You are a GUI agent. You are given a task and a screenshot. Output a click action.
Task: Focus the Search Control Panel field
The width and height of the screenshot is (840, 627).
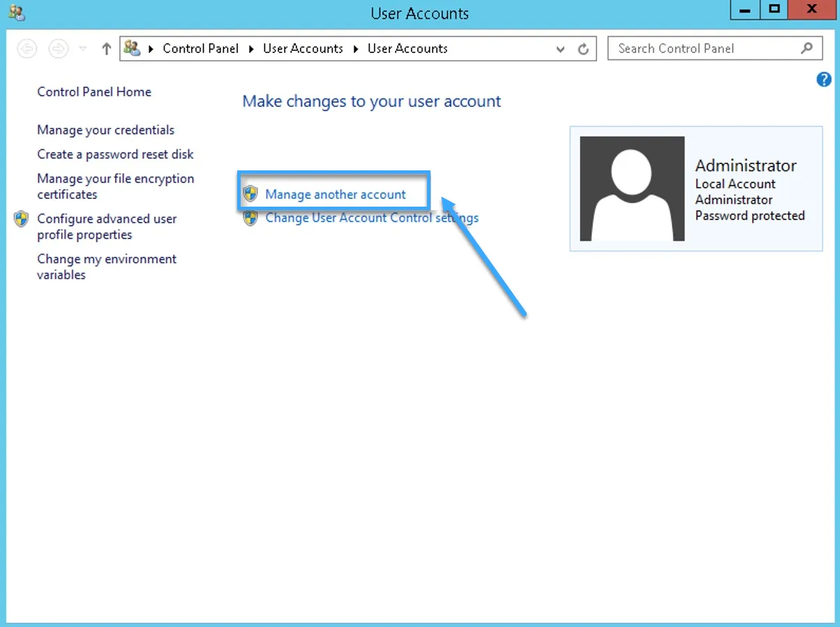[701, 49]
